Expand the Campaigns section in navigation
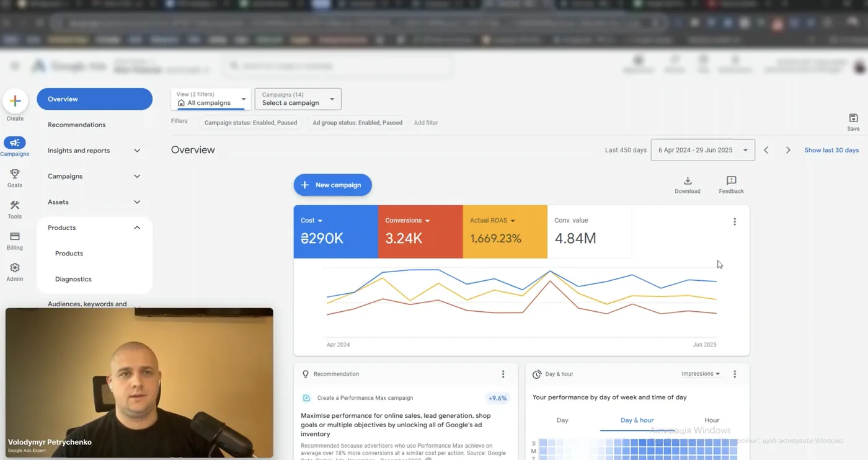The image size is (868, 460). coord(137,177)
